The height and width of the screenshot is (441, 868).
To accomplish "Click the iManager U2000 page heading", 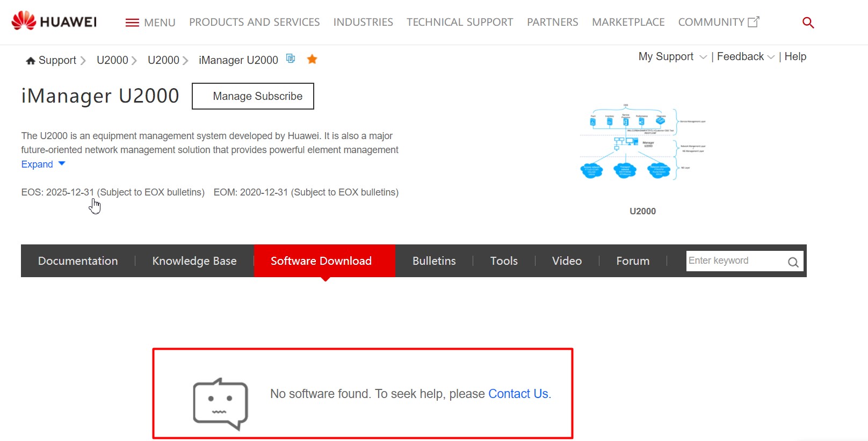I will (x=100, y=96).
